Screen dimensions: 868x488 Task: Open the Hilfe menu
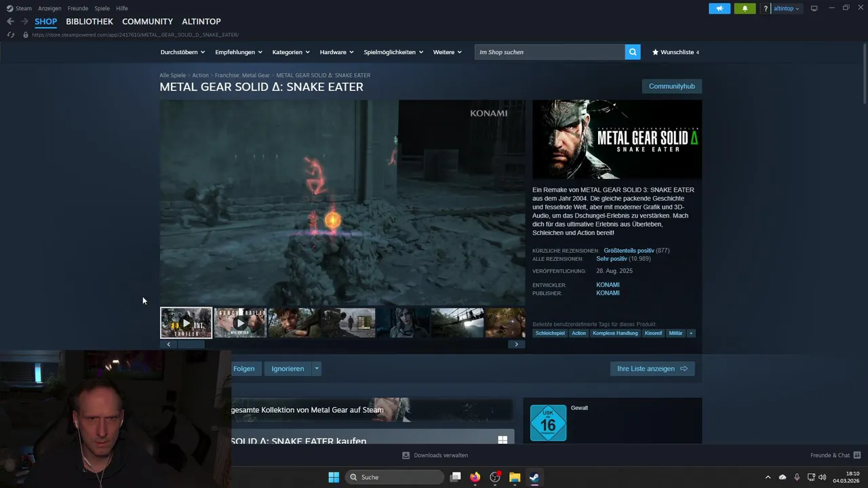[122, 8]
